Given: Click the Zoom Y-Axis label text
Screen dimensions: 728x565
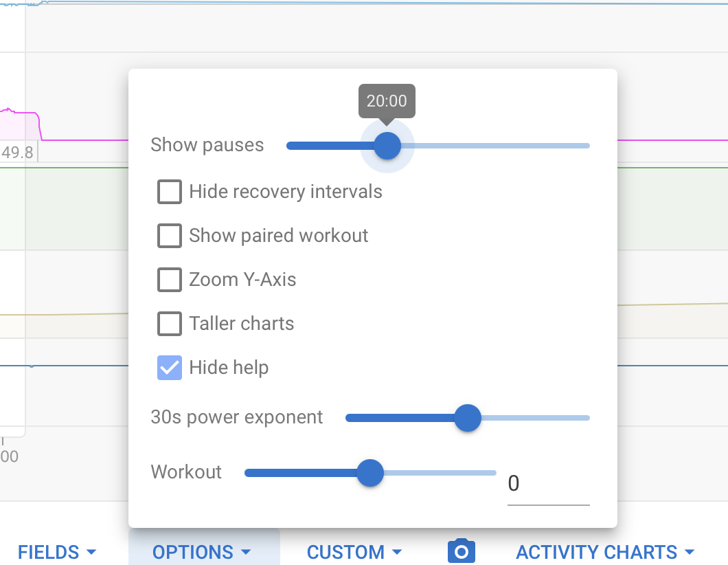Looking at the screenshot, I should coord(243,280).
